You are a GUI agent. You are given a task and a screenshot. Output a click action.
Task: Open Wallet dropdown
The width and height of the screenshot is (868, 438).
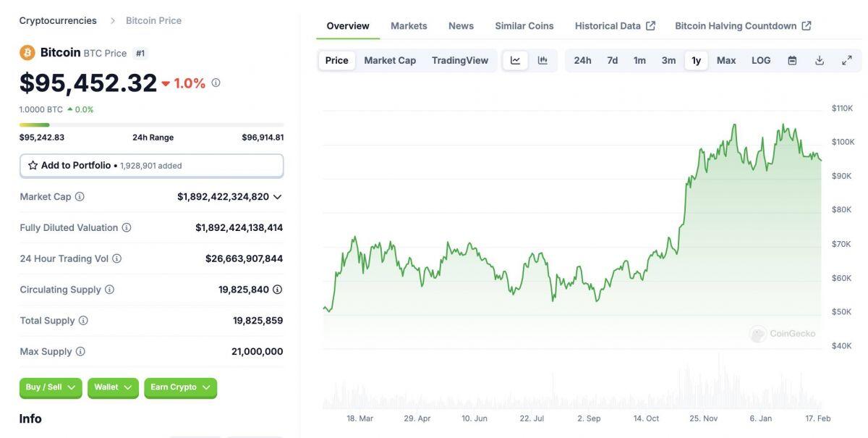113,387
